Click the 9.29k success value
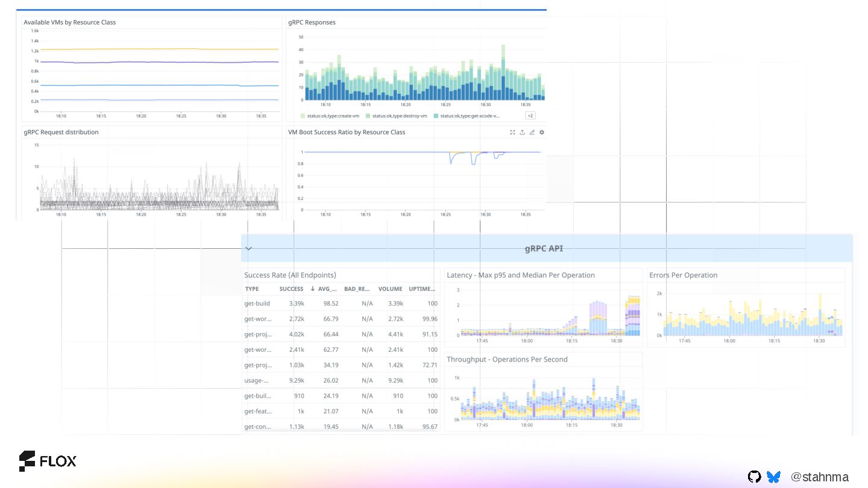 point(297,381)
